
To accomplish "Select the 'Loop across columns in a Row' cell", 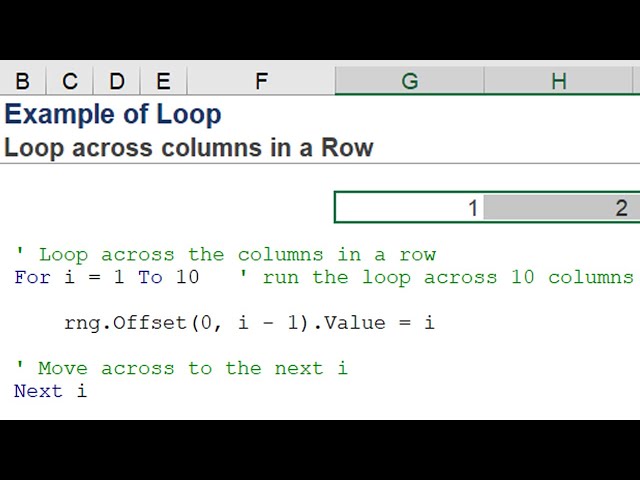I will [x=188, y=148].
